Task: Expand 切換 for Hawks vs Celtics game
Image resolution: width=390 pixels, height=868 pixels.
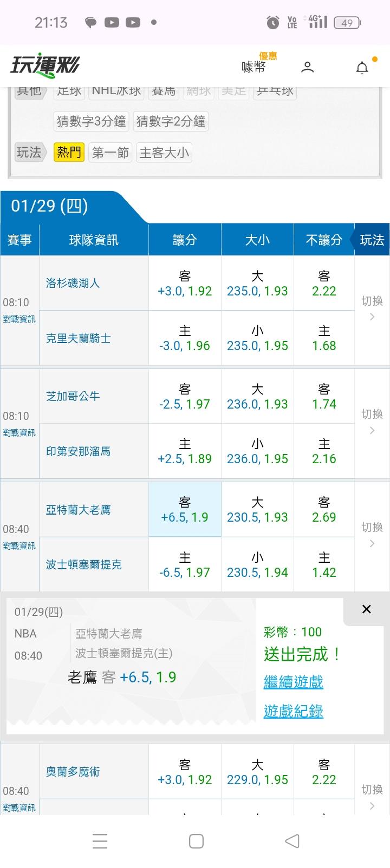Action: click(372, 535)
